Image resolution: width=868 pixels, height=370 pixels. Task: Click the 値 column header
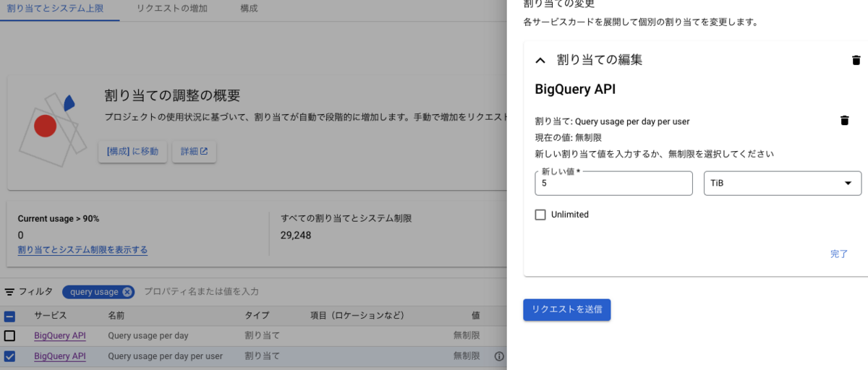pos(475,316)
